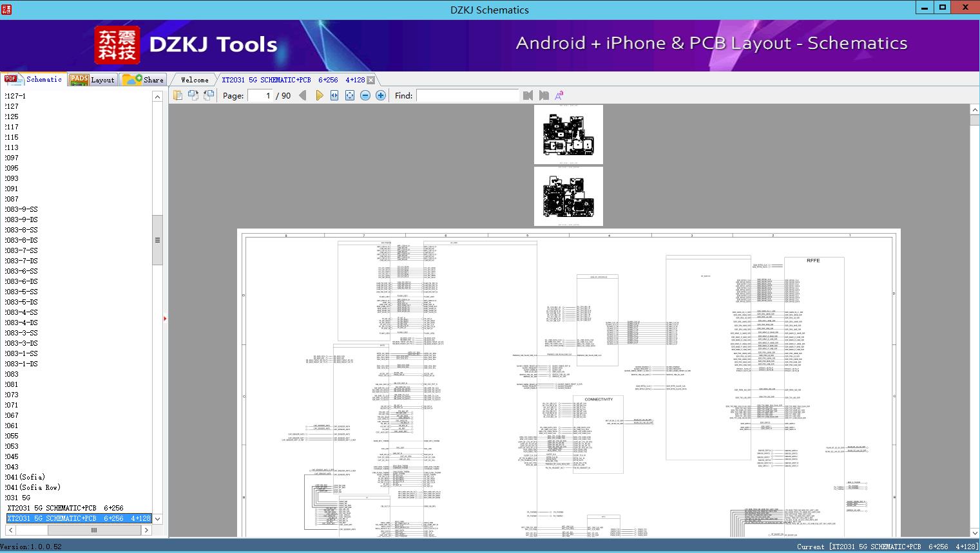Open XT2031 5G SCHEMATIC+PCB 6+256 file
Image resolution: width=980 pixels, height=553 pixels.
65,508
